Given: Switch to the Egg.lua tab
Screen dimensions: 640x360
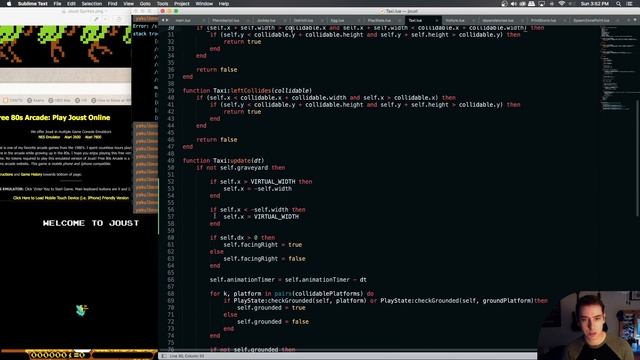Looking at the screenshot, I should coord(338,20).
